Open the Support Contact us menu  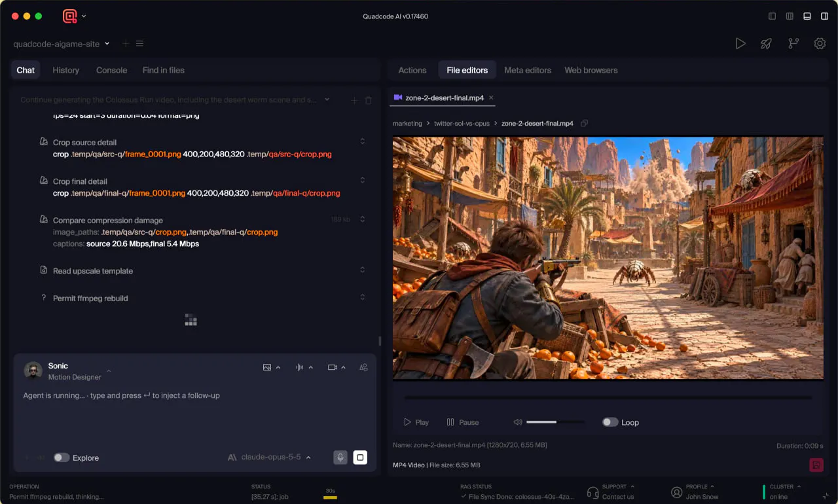[611, 492]
